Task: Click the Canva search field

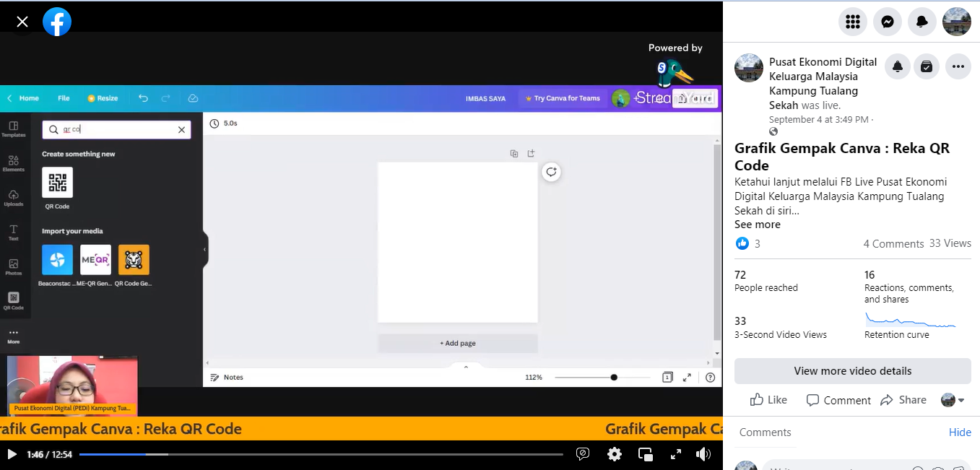Action: pyautogui.click(x=116, y=129)
